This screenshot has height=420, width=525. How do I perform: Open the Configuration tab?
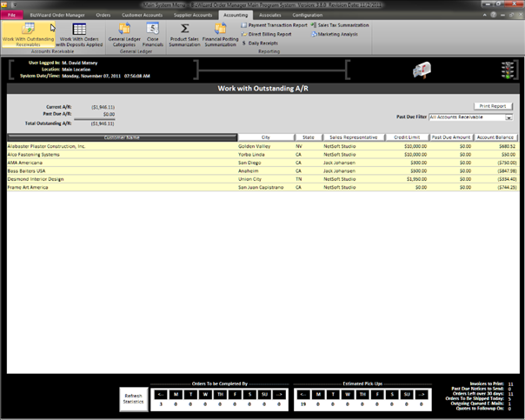[x=307, y=15]
